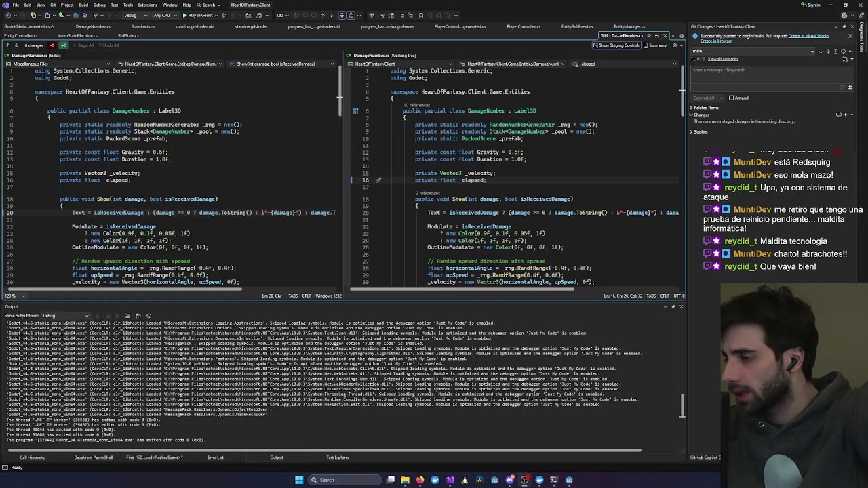Check the Amend checkbox
This screenshot has height=488, width=868.
[x=731, y=98]
